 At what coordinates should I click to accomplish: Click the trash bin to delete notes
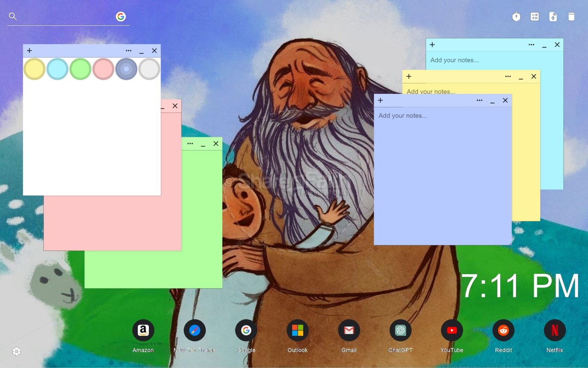(x=571, y=17)
